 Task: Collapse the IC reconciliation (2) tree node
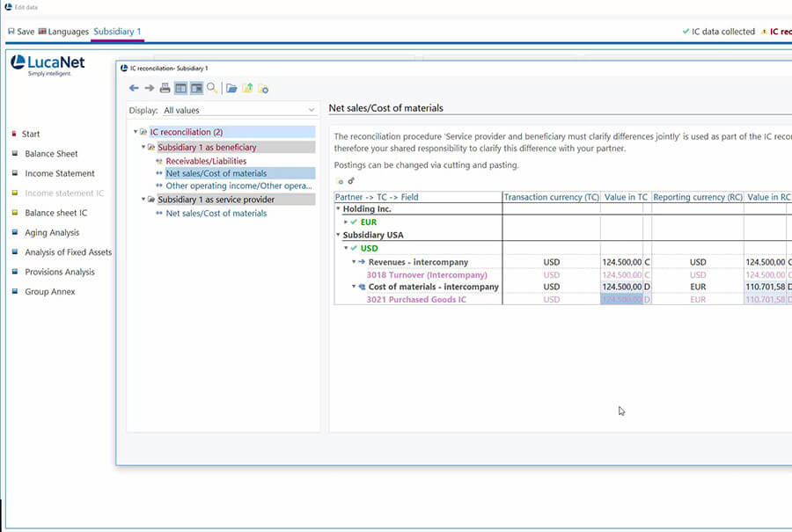(136, 132)
